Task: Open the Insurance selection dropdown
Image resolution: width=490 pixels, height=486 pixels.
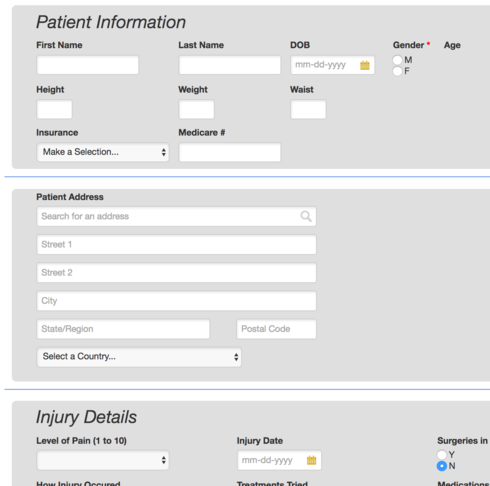Action: (x=103, y=152)
